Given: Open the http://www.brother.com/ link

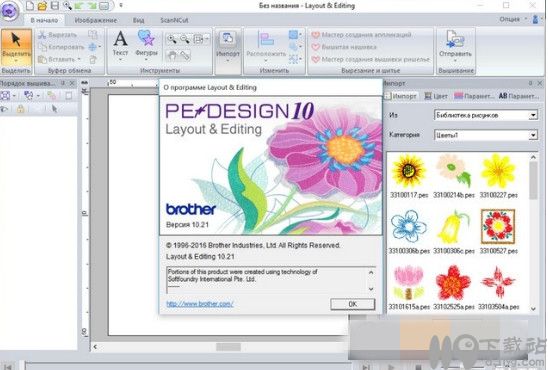Looking at the screenshot, I should pyautogui.click(x=200, y=304).
